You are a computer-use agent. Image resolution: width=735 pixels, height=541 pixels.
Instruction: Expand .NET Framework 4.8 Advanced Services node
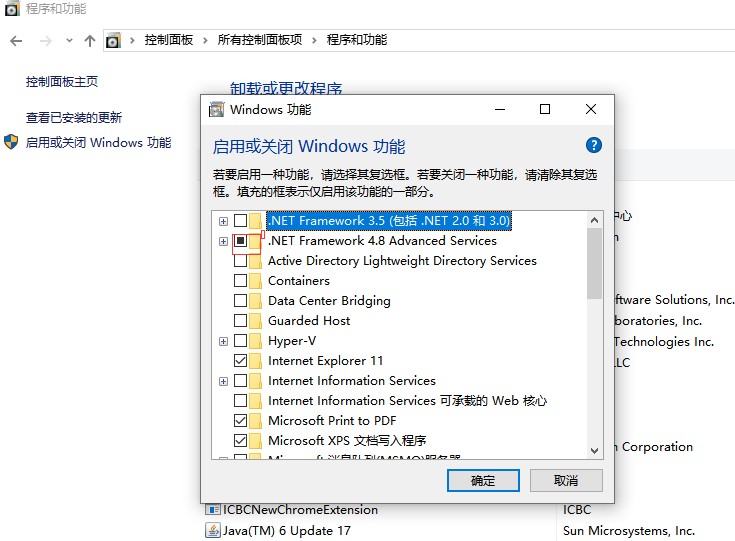coord(224,241)
